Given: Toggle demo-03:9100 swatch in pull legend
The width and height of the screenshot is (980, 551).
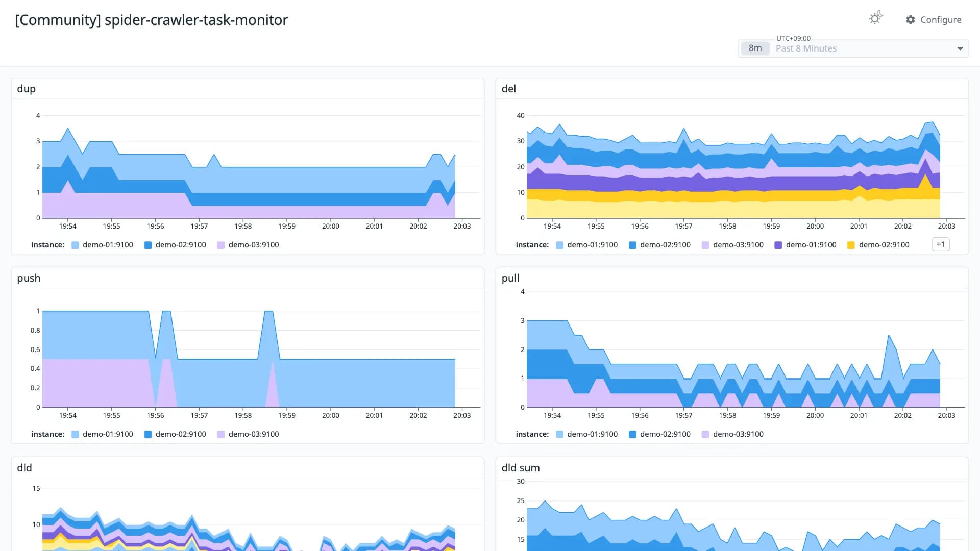Looking at the screenshot, I should point(705,435).
